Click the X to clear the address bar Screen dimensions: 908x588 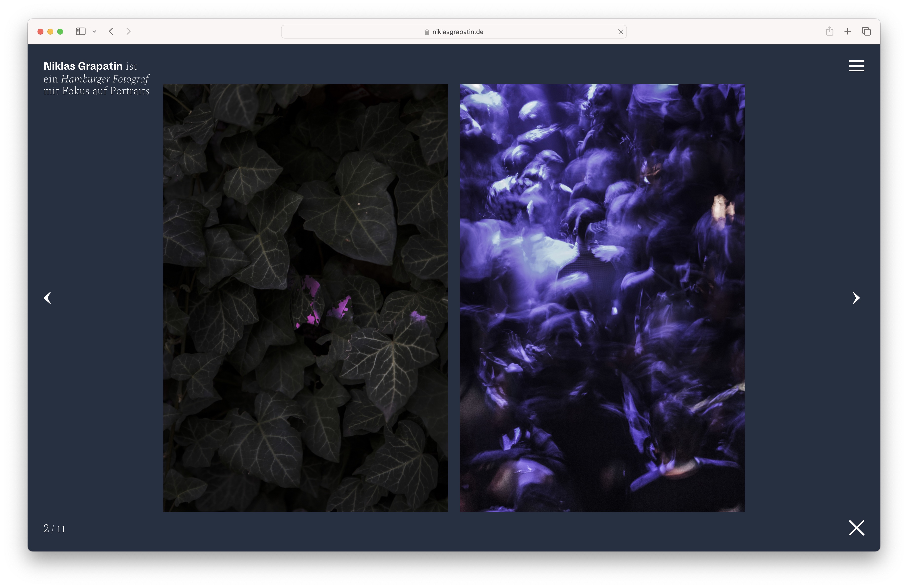[621, 32]
